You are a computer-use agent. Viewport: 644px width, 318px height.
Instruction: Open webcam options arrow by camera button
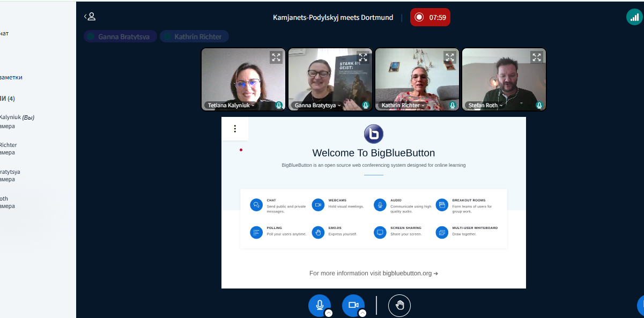click(362, 313)
